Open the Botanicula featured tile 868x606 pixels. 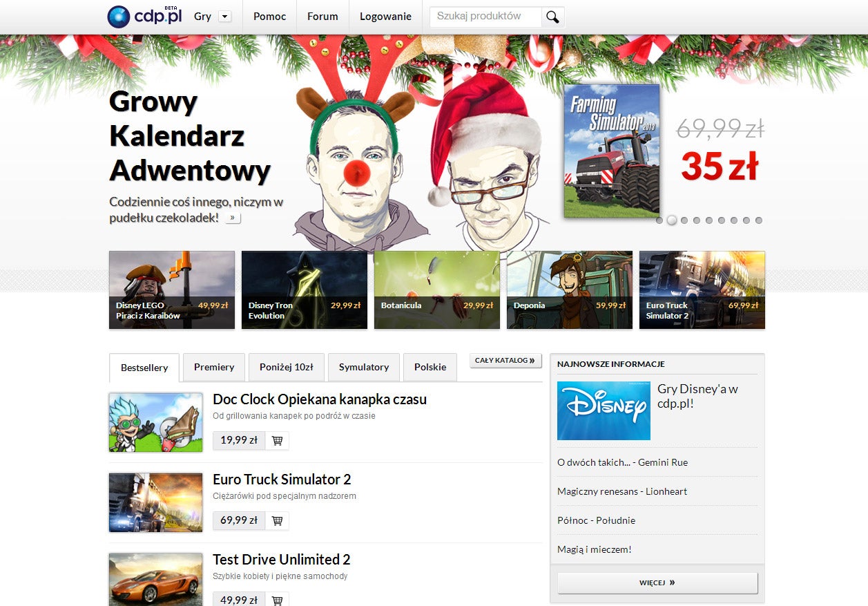(437, 290)
